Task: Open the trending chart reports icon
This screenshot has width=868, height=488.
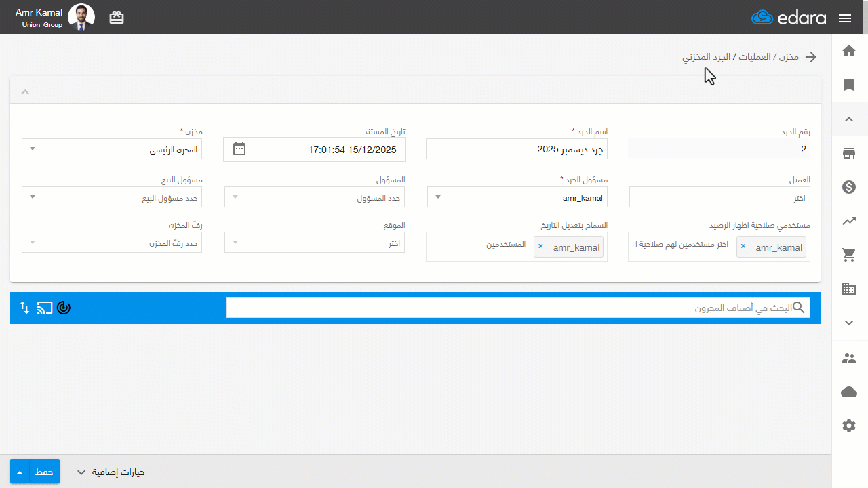Action: point(849,220)
